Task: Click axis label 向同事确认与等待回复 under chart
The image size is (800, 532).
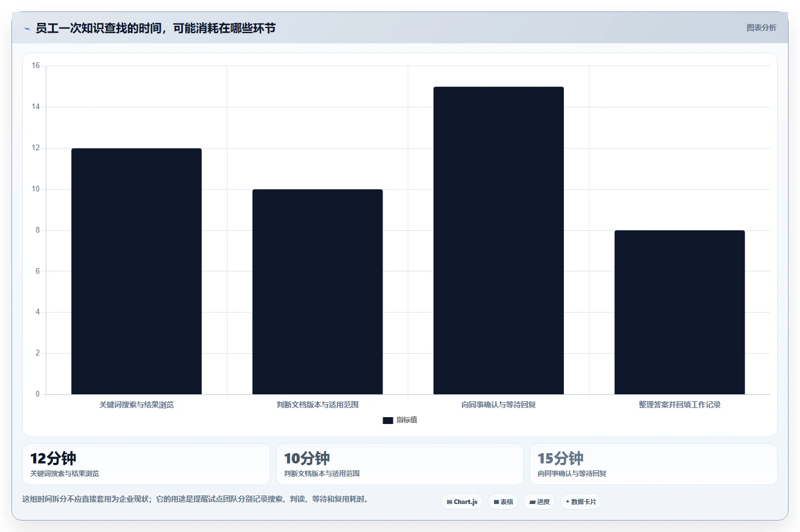Action: tap(499, 405)
